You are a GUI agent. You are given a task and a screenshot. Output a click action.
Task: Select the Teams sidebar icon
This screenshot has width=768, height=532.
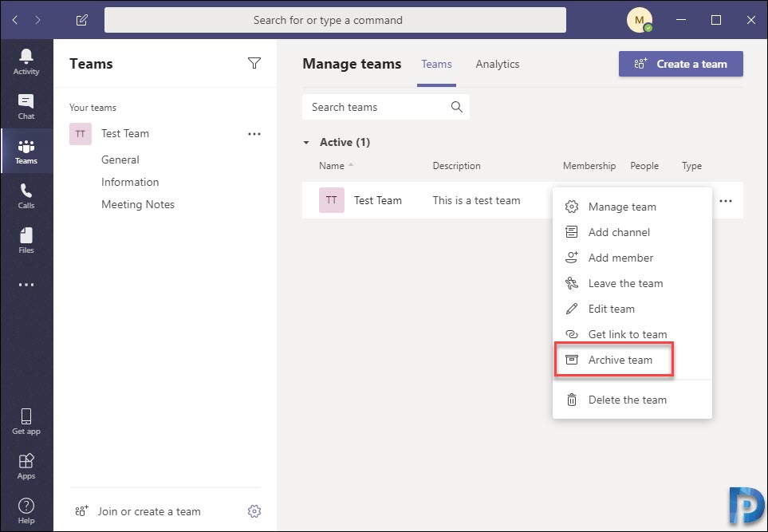click(x=26, y=151)
